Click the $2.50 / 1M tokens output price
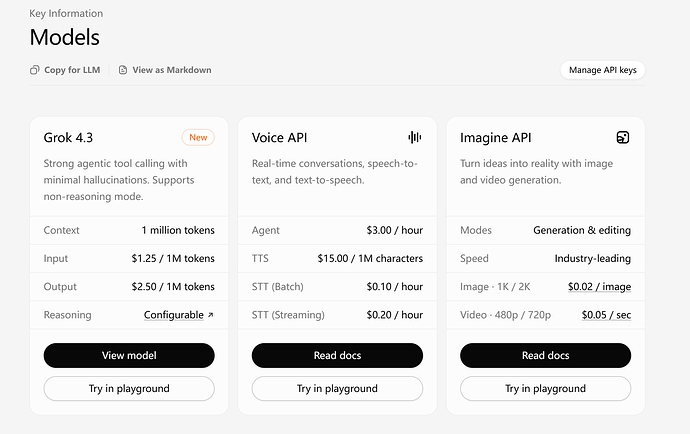 click(173, 287)
